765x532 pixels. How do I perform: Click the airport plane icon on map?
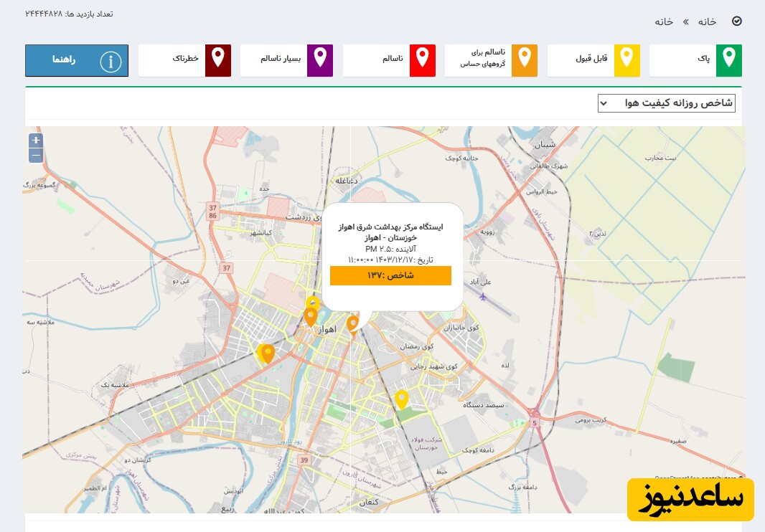coord(483,297)
